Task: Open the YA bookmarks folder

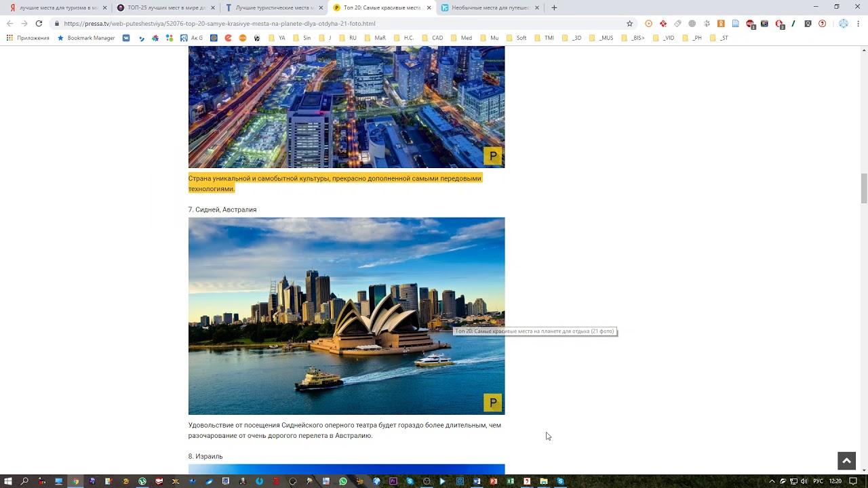Action: 277,38
